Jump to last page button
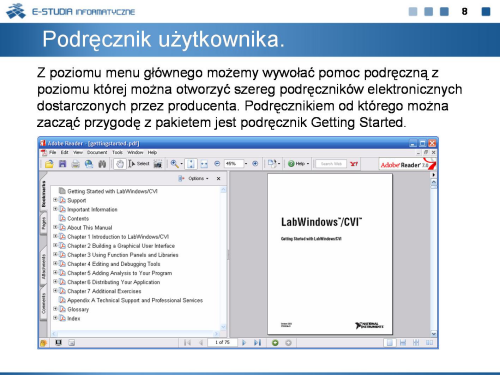 [257, 342]
